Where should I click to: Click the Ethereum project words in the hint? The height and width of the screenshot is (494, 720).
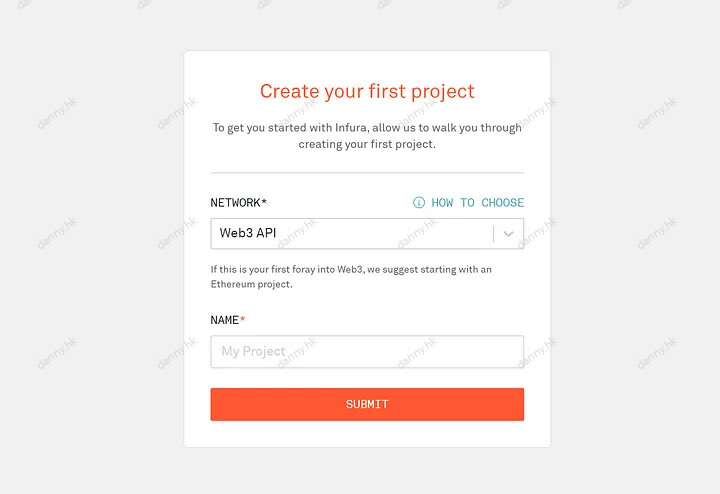click(x=251, y=284)
